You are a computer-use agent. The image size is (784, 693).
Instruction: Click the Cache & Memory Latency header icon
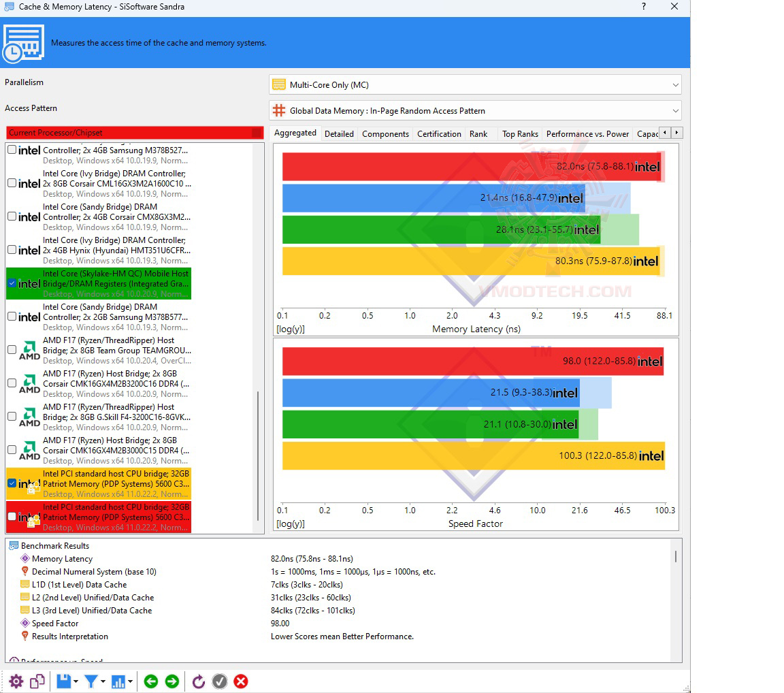(x=23, y=43)
